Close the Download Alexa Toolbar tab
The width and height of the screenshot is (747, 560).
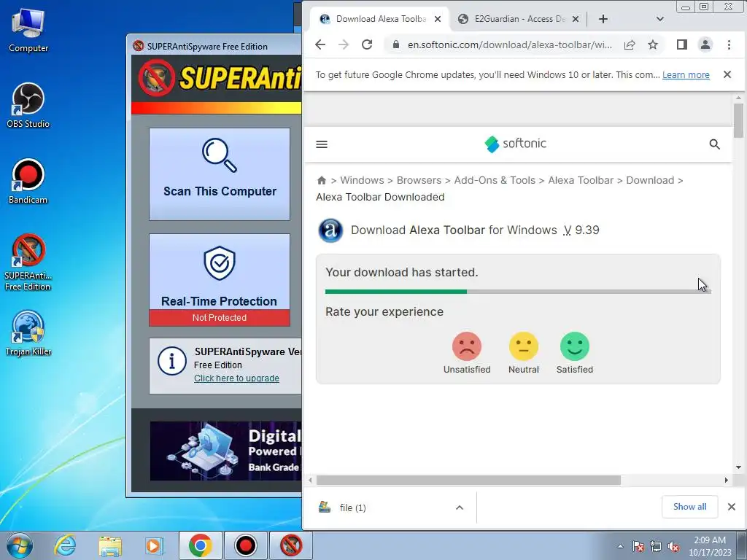(438, 19)
